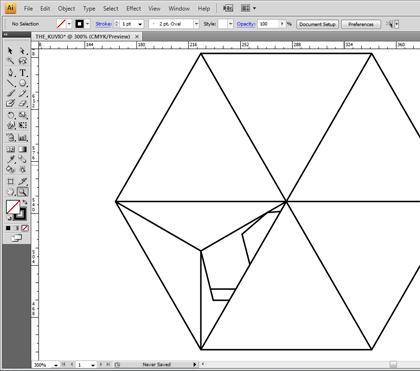Select the Symbol Sprayer tool
The height and width of the screenshot is (371, 420).
point(10,137)
